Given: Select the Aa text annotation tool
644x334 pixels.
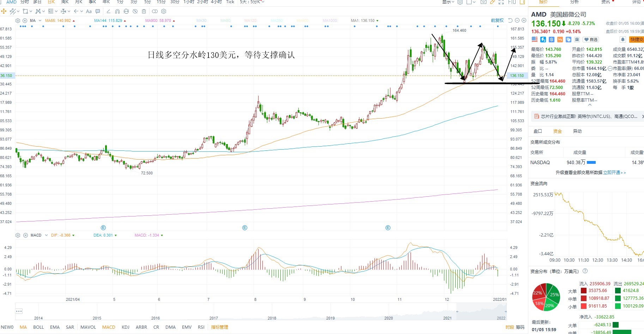Looking at the screenshot, I should (89, 11).
